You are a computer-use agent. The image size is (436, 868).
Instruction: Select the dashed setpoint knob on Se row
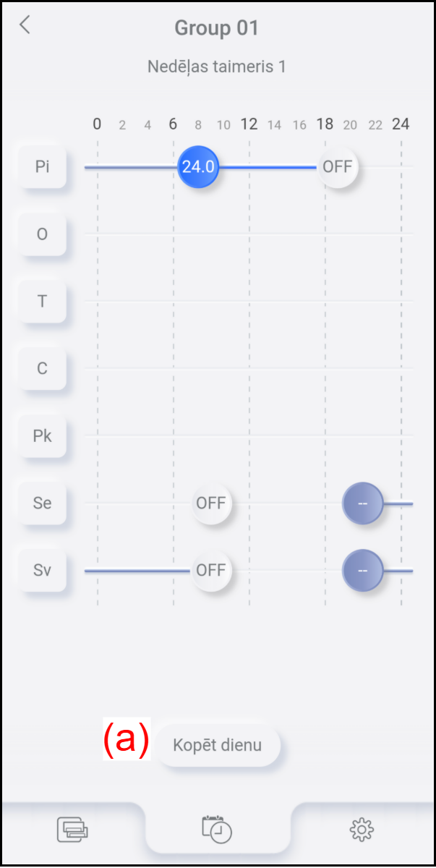(362, 503)
